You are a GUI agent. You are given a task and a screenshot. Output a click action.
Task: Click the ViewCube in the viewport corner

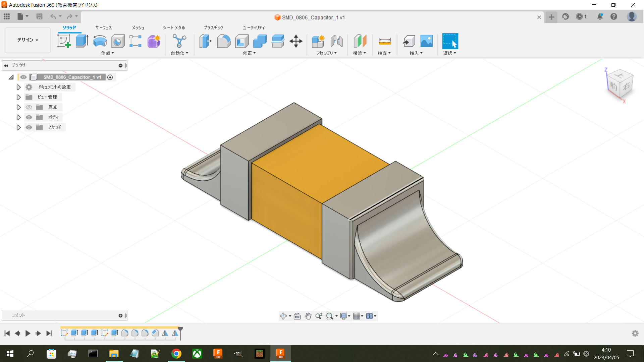point(620,84)
